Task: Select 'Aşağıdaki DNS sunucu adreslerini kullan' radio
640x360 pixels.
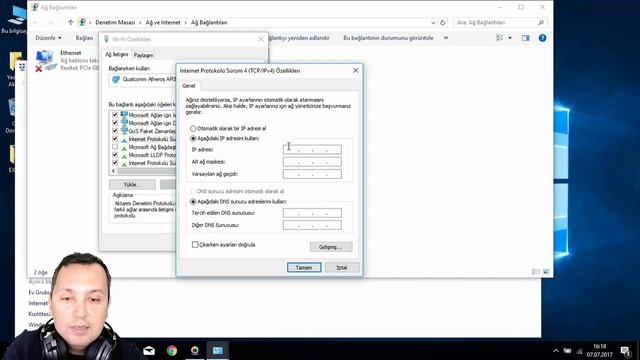Action: tap(193, 202)
